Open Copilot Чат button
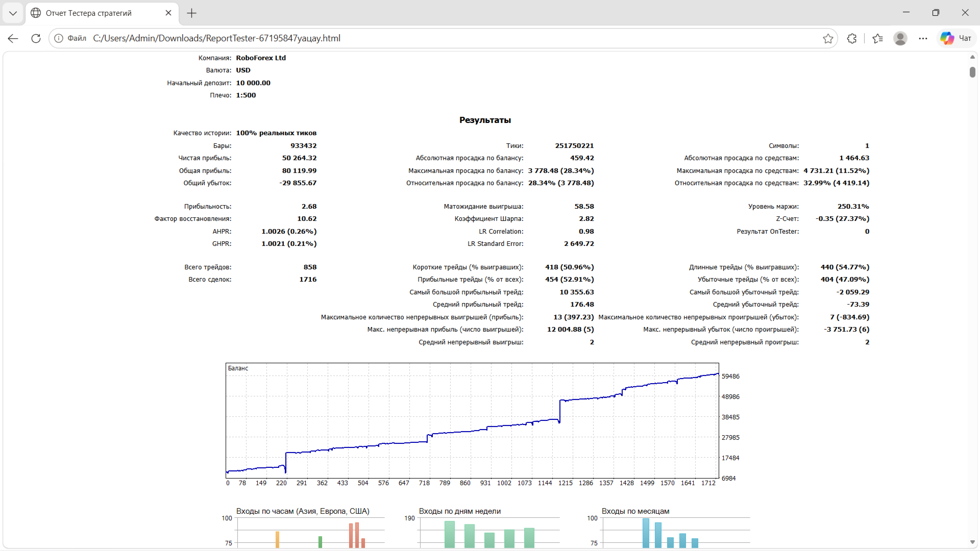 pyautogui.click(x=956, y=38)
